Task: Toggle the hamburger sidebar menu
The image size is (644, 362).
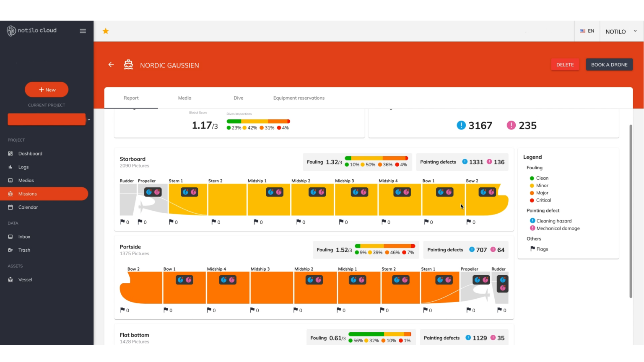Action: pyautogui.click(x=83, y=31)
